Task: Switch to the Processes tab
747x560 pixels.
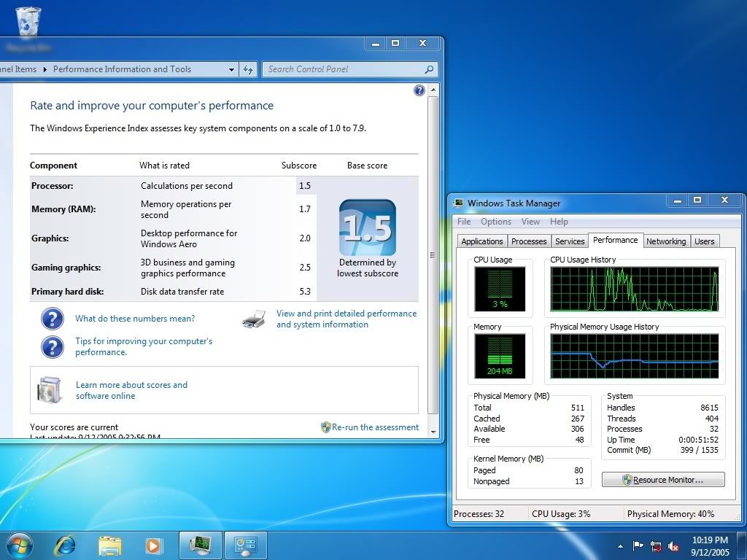Action: (529, 241)
